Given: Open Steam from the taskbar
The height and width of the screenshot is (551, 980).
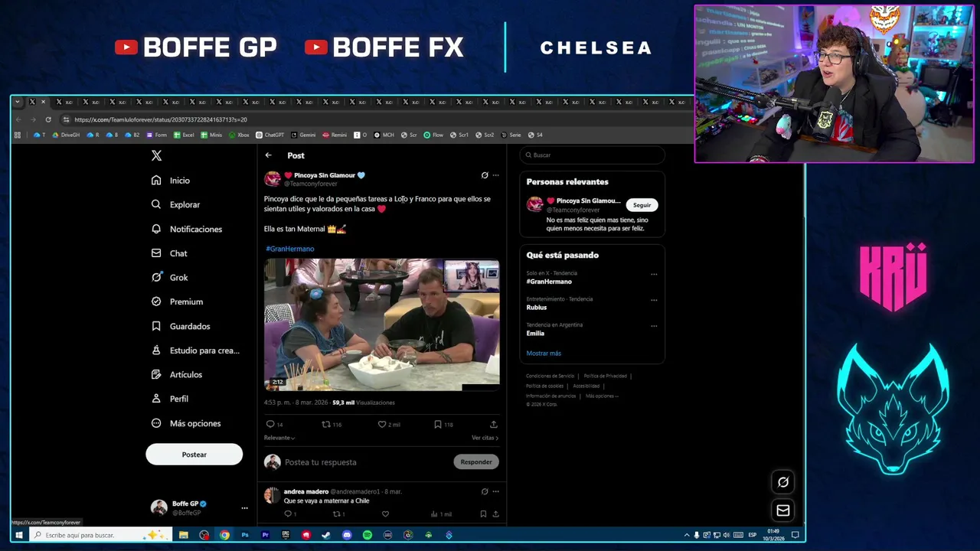Looking at the screenshot, I should pyautogui.click(x=326, y=535).
